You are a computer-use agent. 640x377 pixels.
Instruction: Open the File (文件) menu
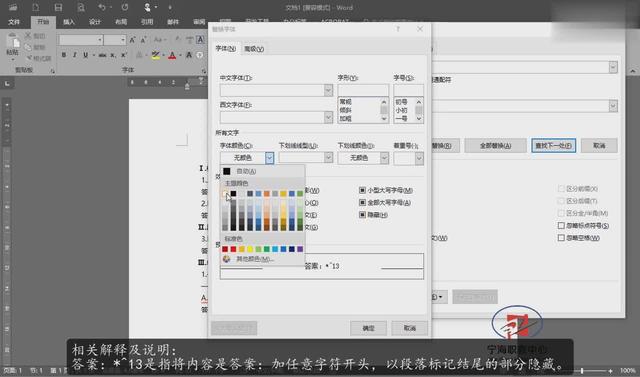[14, 22]
